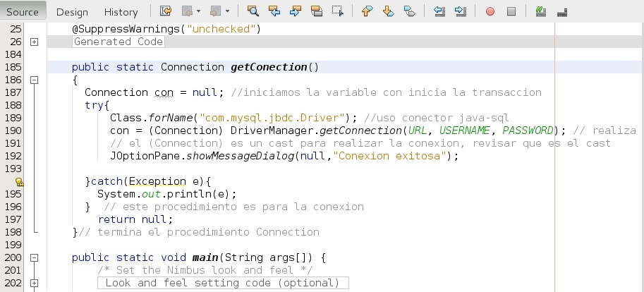The height and width of the screenshot is (292, 644).
Task: Expand the Generated Code fold on line 26
Action: (x=35, y=42)
